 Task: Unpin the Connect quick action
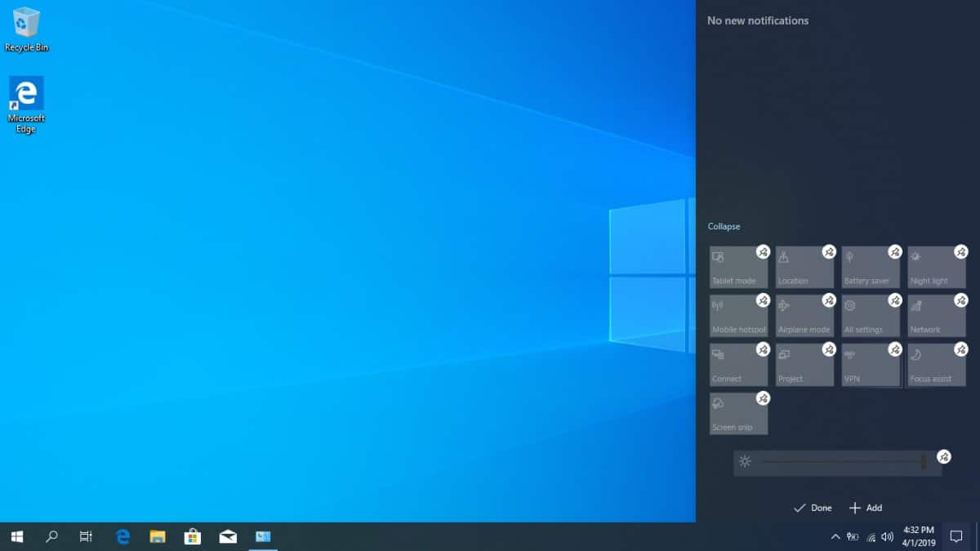(x=763, y=349)
